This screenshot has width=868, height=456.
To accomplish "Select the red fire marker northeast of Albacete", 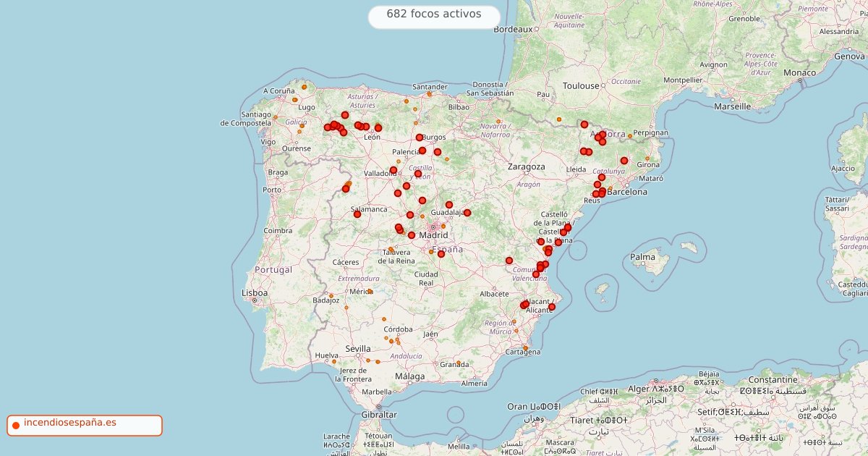I will point(509,261).
